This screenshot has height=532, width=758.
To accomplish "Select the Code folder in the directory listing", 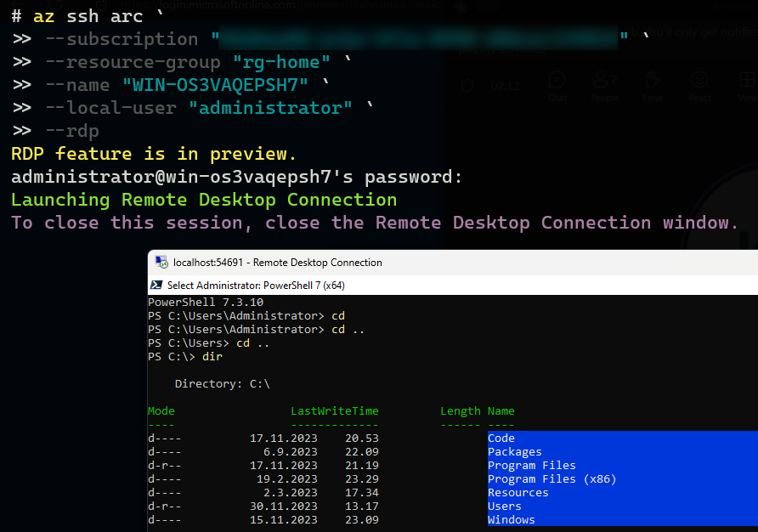I will click(501, 439).
